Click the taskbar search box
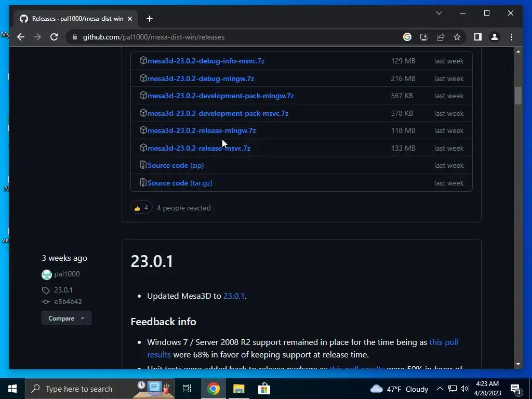532x399 pixels. coord(100,389)
